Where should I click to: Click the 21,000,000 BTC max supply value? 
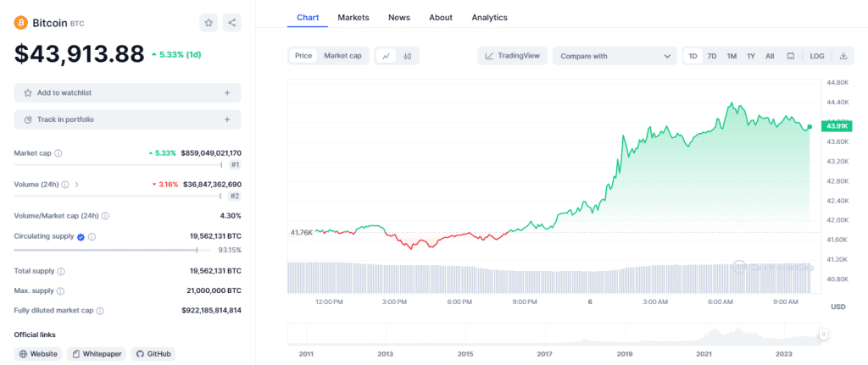click(214, 290)
